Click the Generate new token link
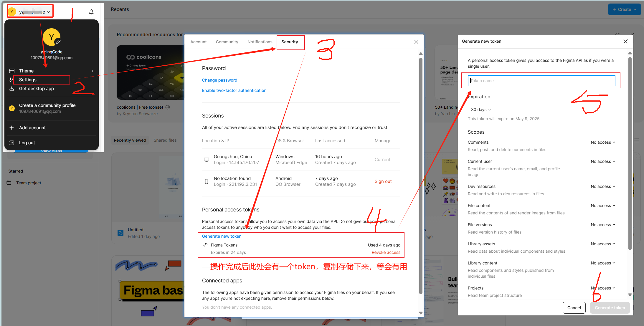The image size is (644, 326). point(222,236)
